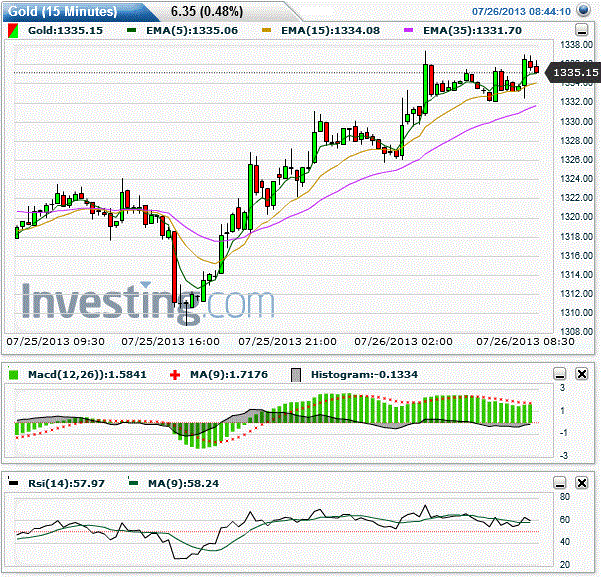Minimize the RSI indicator panel
The image size is (601, 577).
560,483
